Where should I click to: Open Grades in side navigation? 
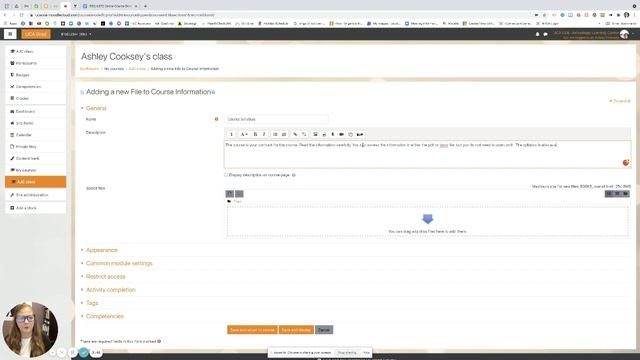(36, 98)
